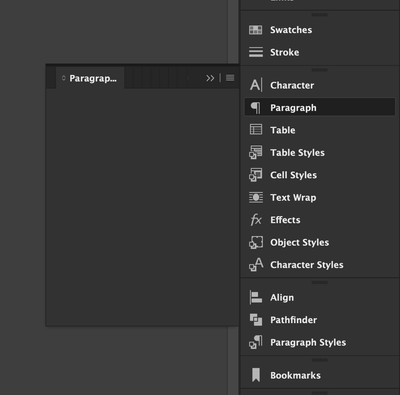The image size is (400, 395).
Task: Click the Swatches label
Action: 291,30
